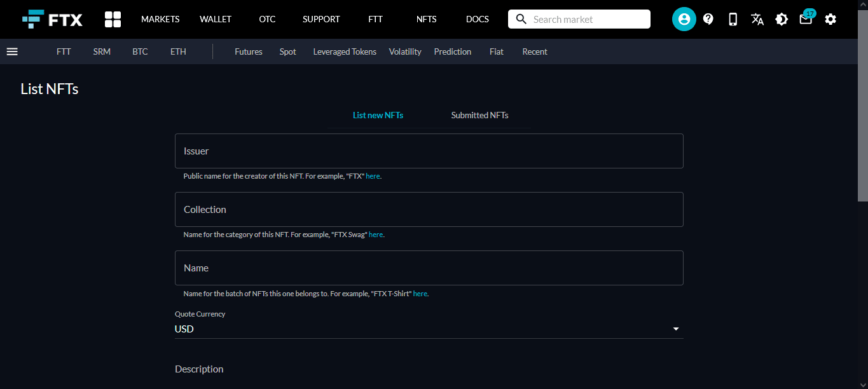The image size is (868, 389).
Task: Open the language translation icon
Action: tap(757, 19)
